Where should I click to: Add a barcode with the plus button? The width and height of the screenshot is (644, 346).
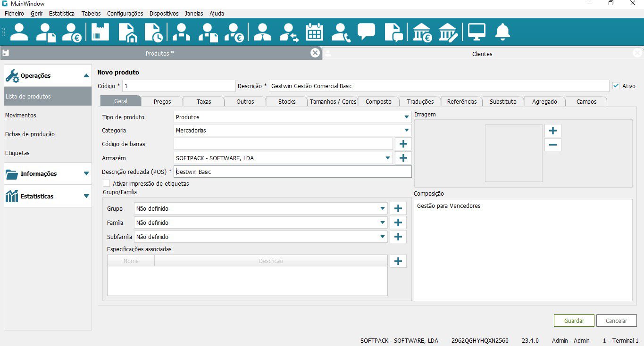click(403, 144)
